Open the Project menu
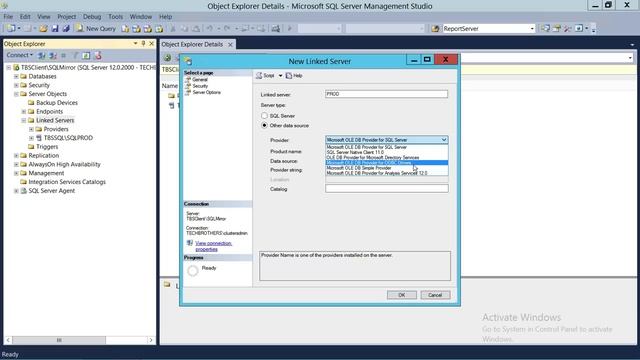The height and width of the screenshot is (360, 640). [67, 17]
